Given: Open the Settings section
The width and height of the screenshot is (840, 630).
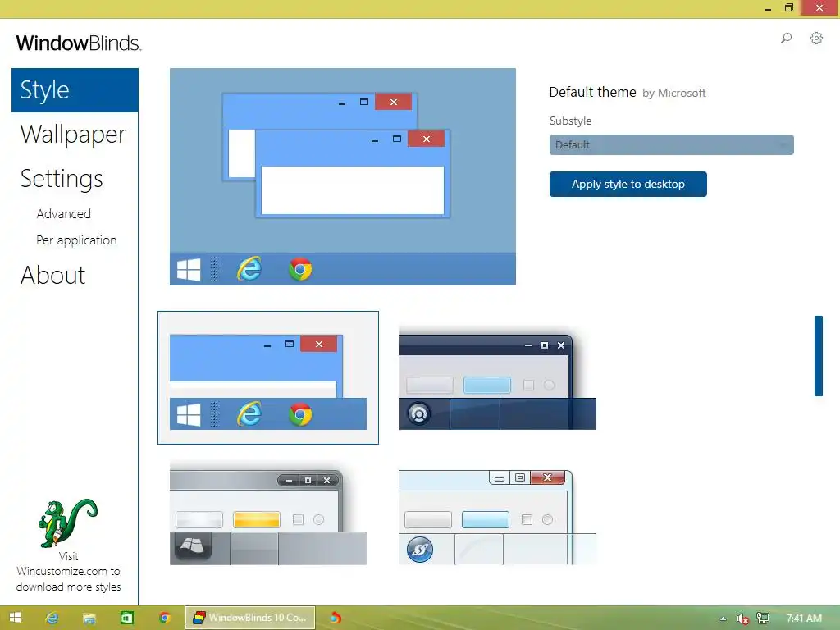Looking at the screenshot, I should pos(61,179).
